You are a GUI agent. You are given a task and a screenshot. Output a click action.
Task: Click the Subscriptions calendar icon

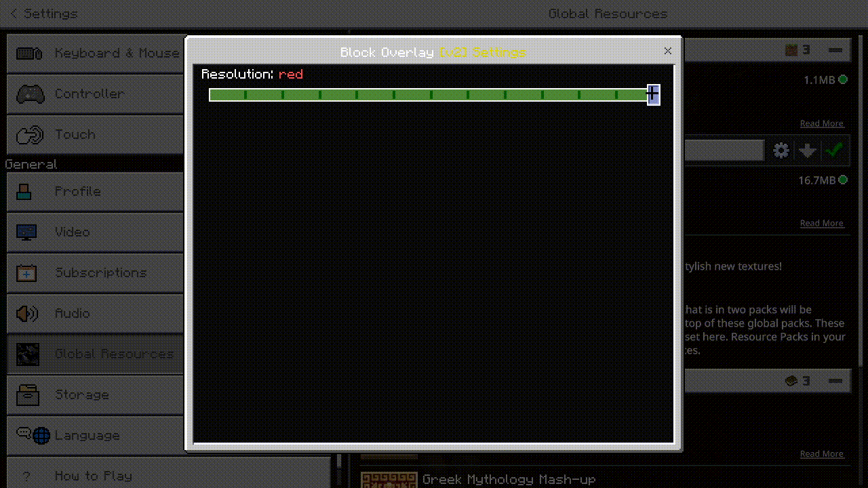pos(26,273)
